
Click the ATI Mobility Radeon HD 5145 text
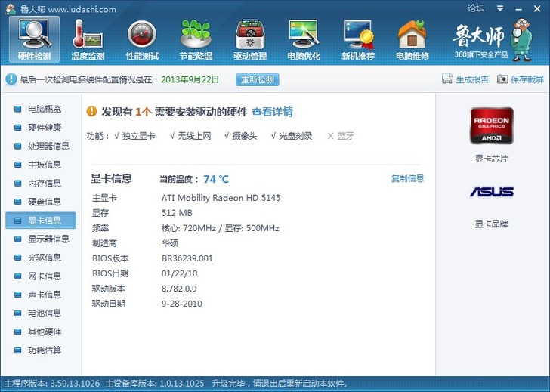[x=221, y=198]
